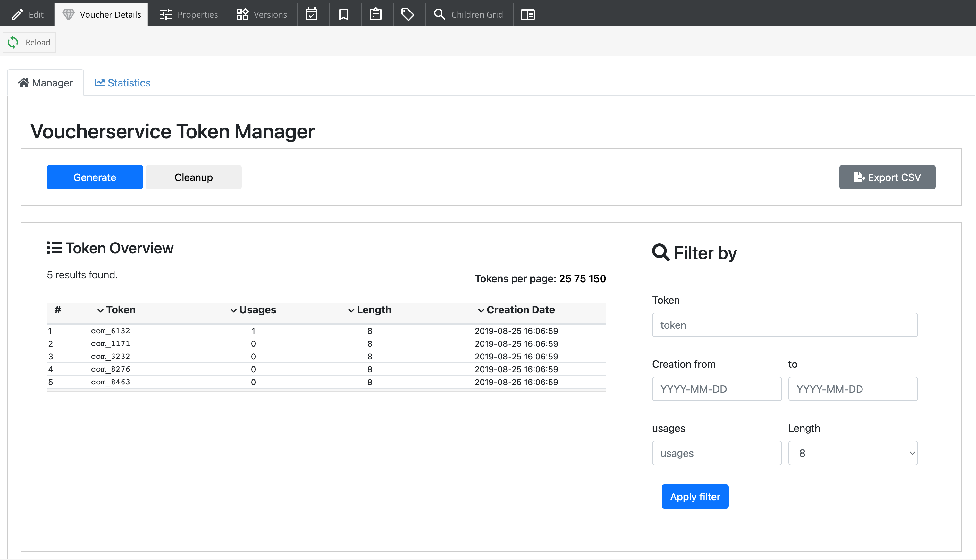
Task: Switch to the Statistics tab
Action: point(123,83)
